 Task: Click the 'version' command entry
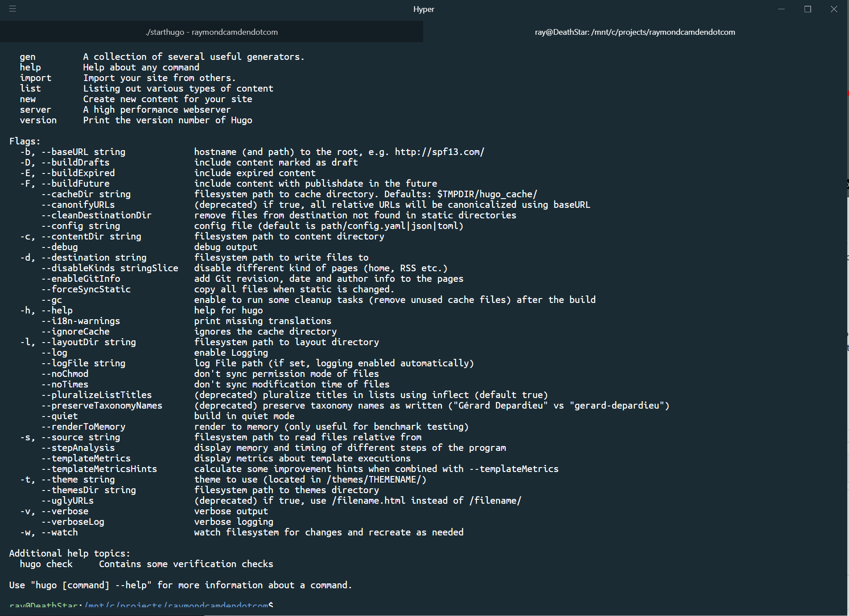click(38, 120)
